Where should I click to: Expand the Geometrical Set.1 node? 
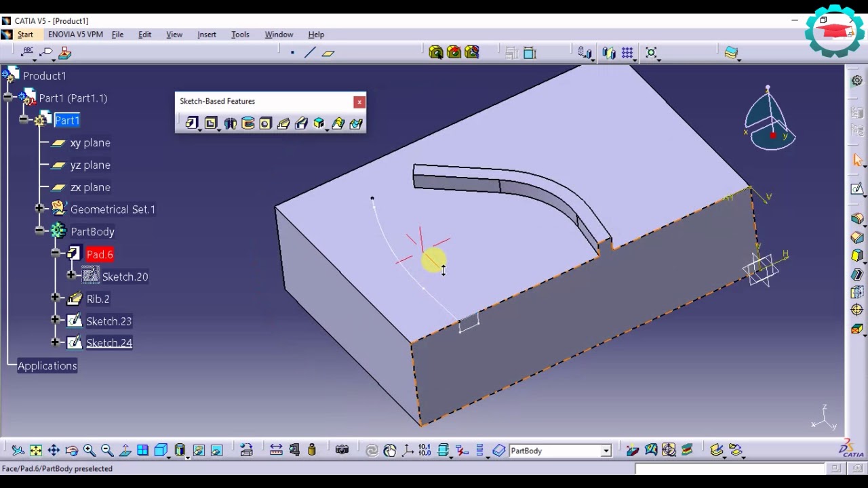click(39, 209)
